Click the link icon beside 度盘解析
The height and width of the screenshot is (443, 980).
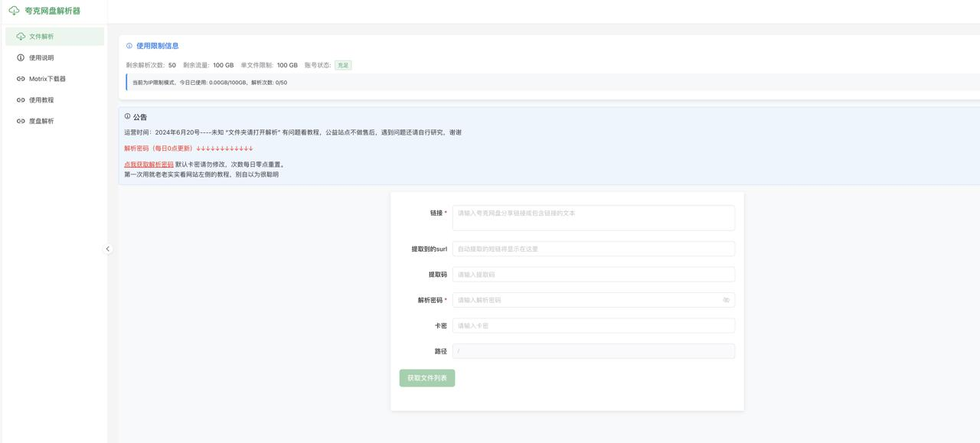tap(18, 120)
